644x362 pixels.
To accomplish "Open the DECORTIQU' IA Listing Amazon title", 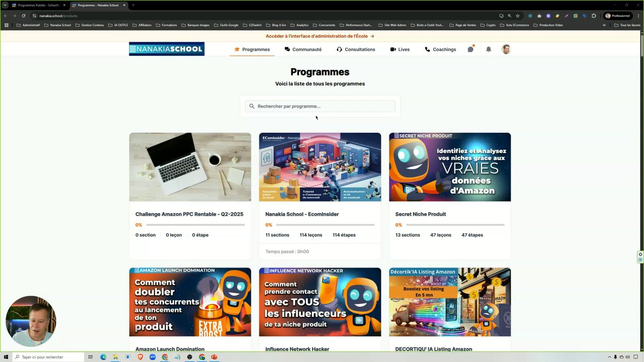I will click(x=434, y=349).
